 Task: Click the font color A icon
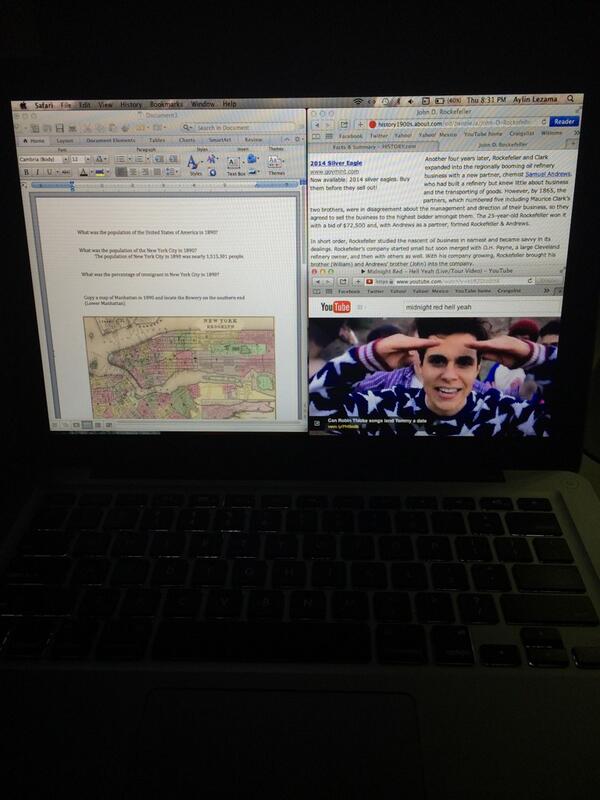[x=84, y=172]
